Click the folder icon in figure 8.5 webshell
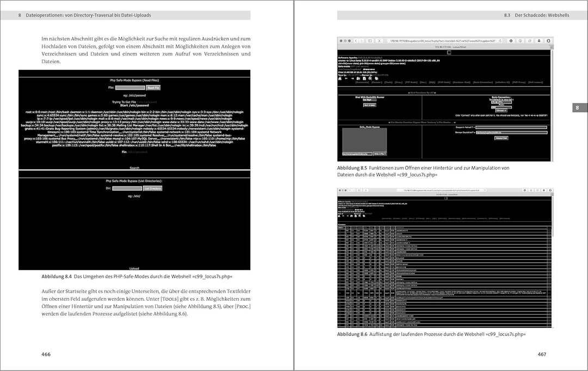The width and height of the screenshot is (588, 371). [x=358, y=78]
